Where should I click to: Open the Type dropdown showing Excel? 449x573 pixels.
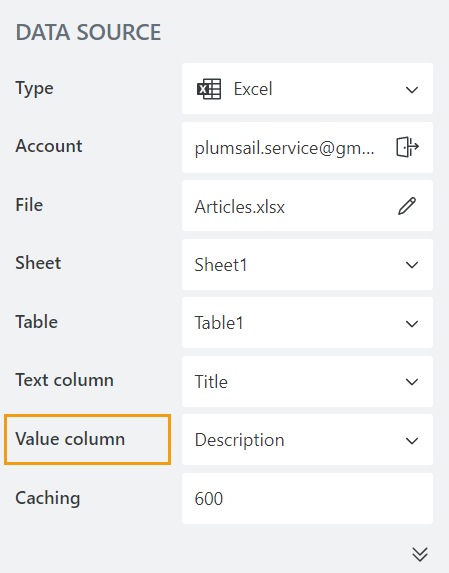307,88
